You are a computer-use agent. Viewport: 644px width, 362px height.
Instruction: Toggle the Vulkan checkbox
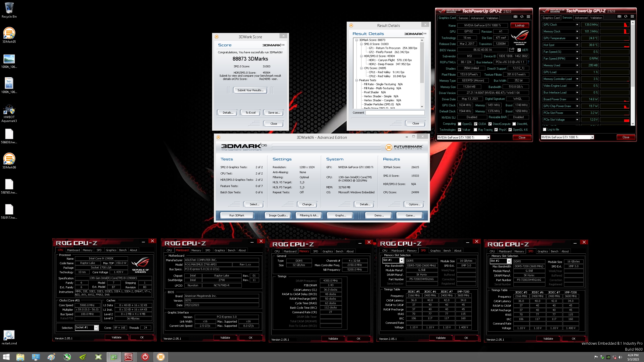tap(460, 130)
